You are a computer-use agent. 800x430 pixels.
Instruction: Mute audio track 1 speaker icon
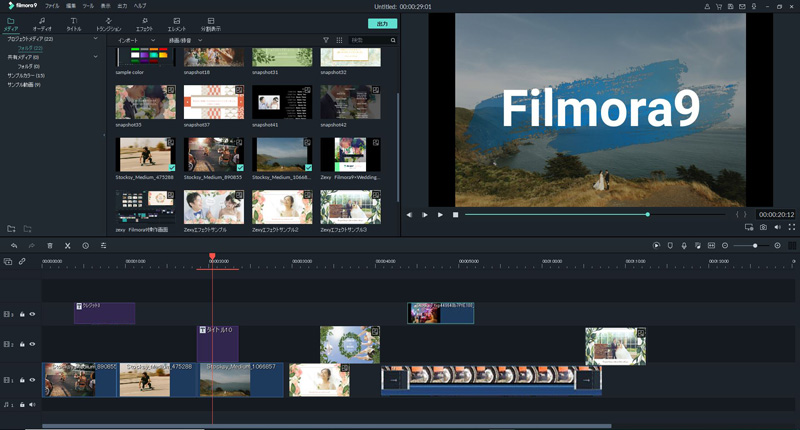(32, 405)
